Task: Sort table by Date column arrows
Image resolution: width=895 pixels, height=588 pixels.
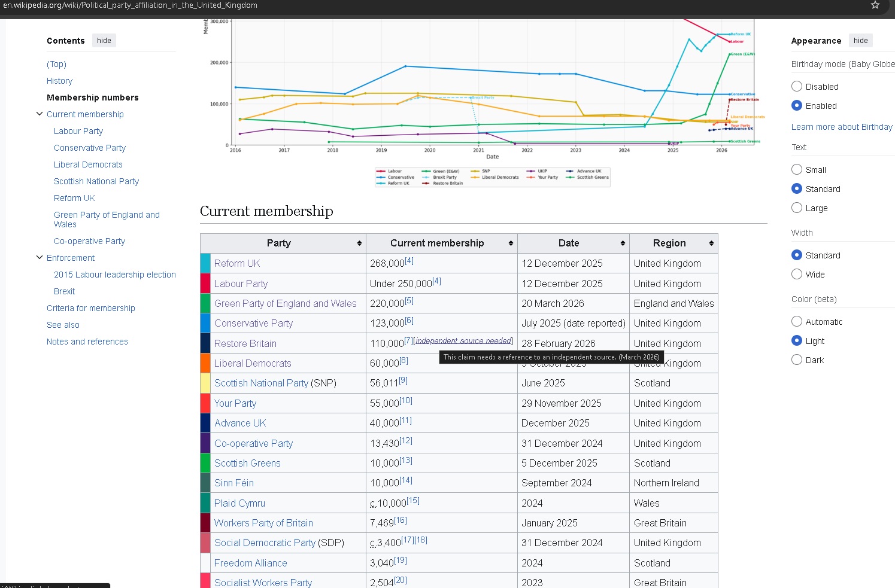Action: 623,243
